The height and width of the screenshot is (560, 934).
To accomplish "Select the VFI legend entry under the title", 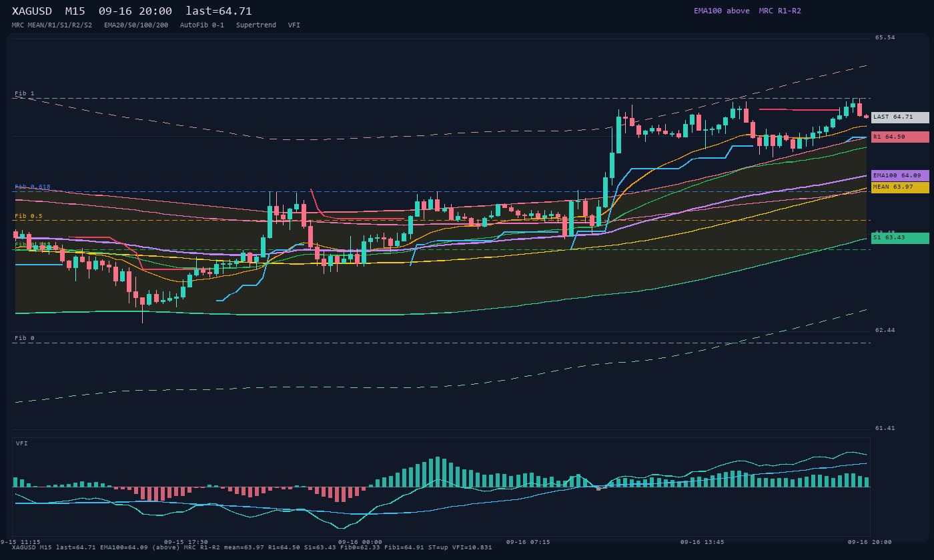I will (294, 25).
